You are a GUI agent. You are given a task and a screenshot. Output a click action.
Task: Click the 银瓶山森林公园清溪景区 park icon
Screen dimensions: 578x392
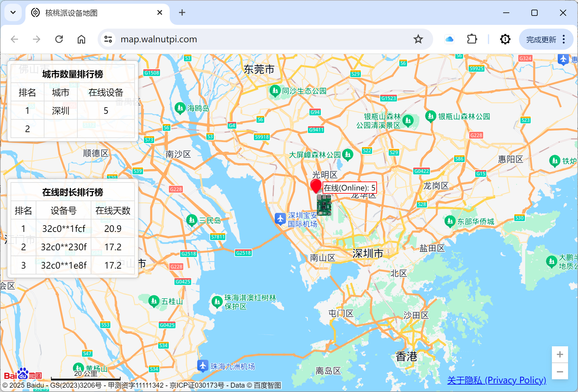pos(408,121)
